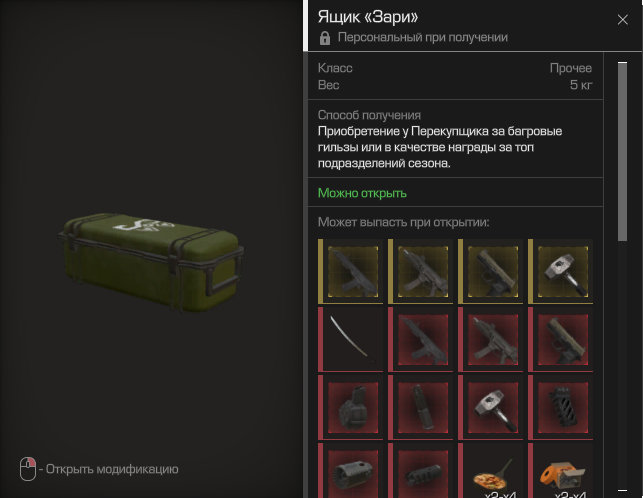The image size is (643, 498).
Task: Click the pizza in pan item
Action: click(x=490, y=471)
